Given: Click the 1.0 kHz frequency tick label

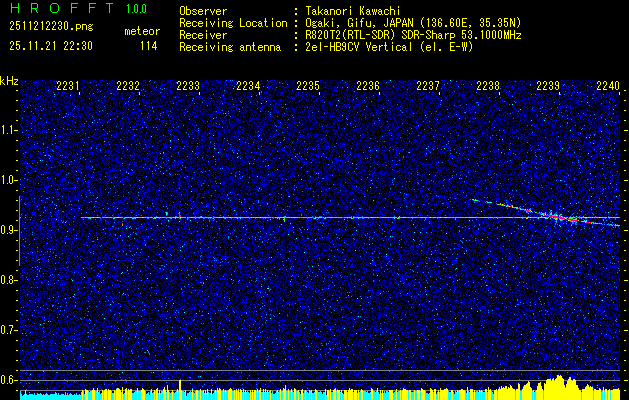Looking at the screenshot, I should pos(9,180).
